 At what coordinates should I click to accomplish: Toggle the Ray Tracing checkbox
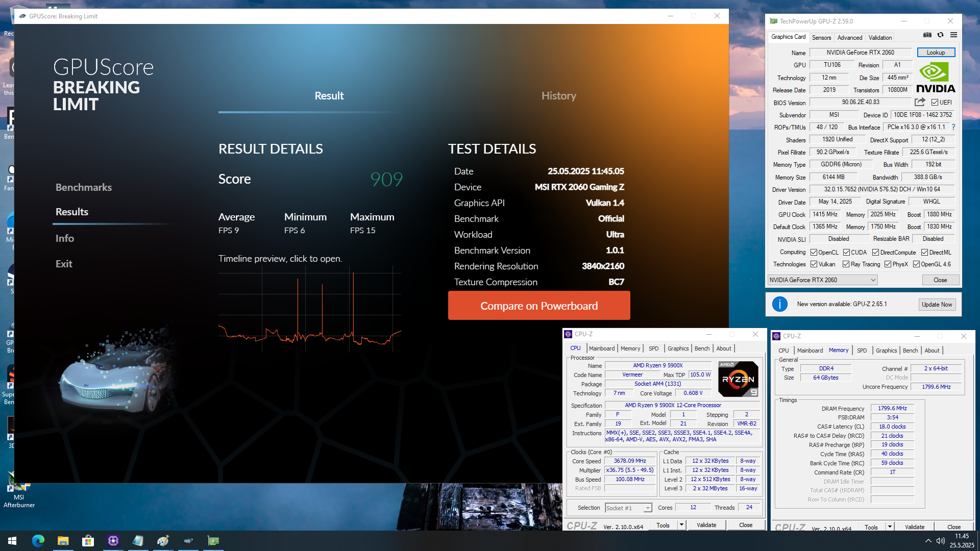[846, 264]
